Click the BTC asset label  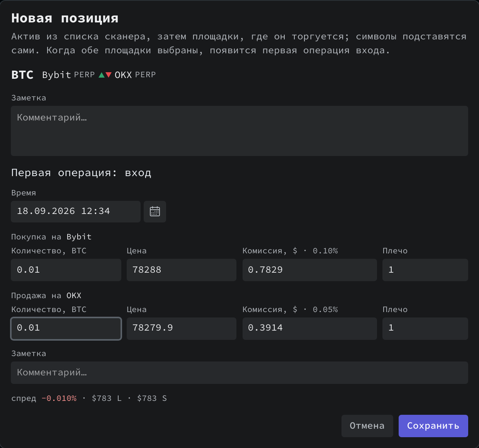(x=22, y=75)
